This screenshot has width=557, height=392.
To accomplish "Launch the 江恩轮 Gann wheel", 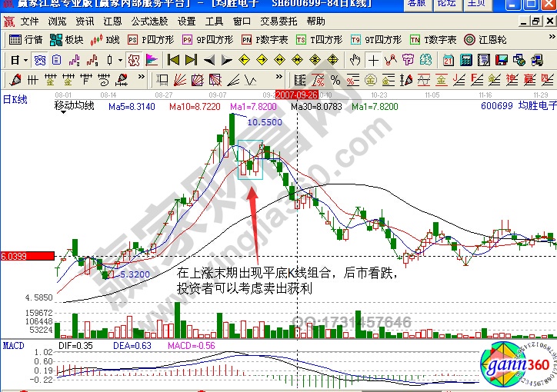I will (485, 40).
